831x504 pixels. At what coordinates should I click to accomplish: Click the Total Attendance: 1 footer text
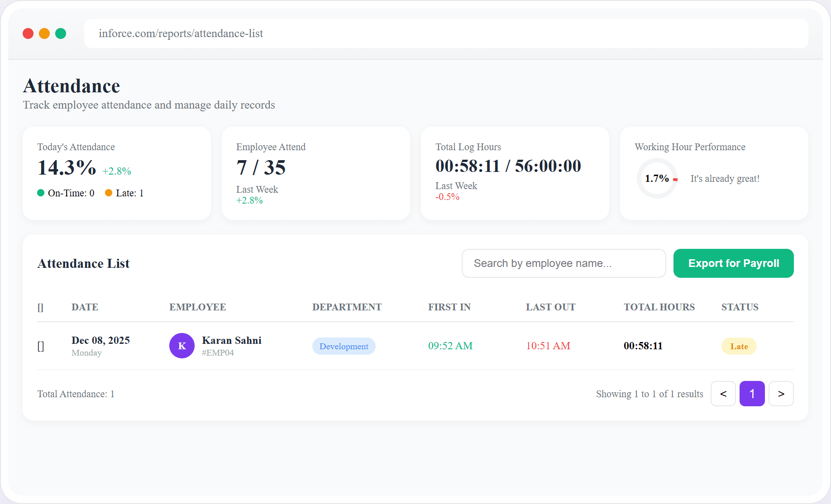point(76,394)
